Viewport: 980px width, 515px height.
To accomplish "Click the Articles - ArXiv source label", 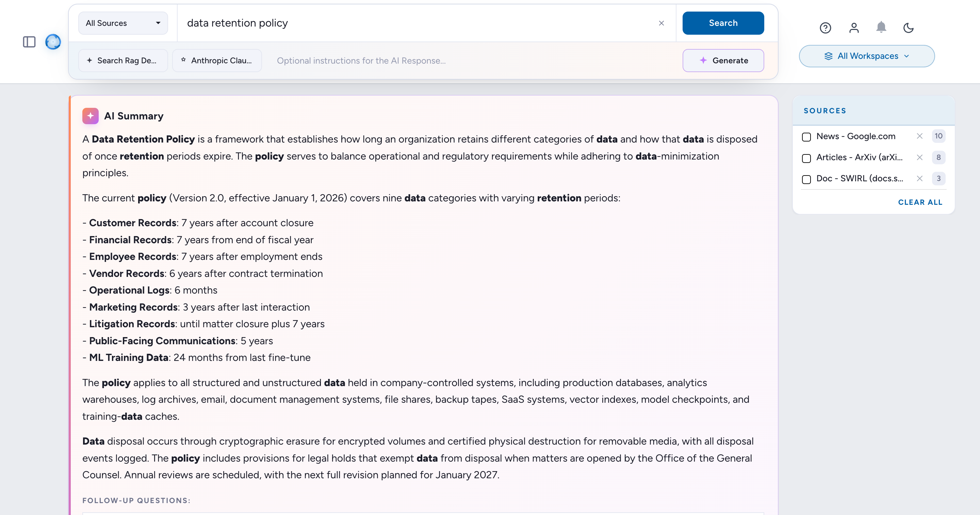I will (x=860, y=157).
